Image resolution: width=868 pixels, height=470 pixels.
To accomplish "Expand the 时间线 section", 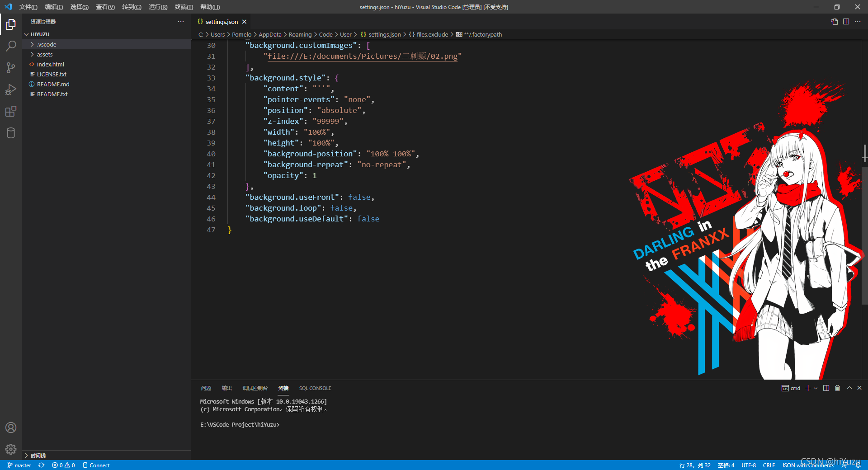I will tap(107, 456).
